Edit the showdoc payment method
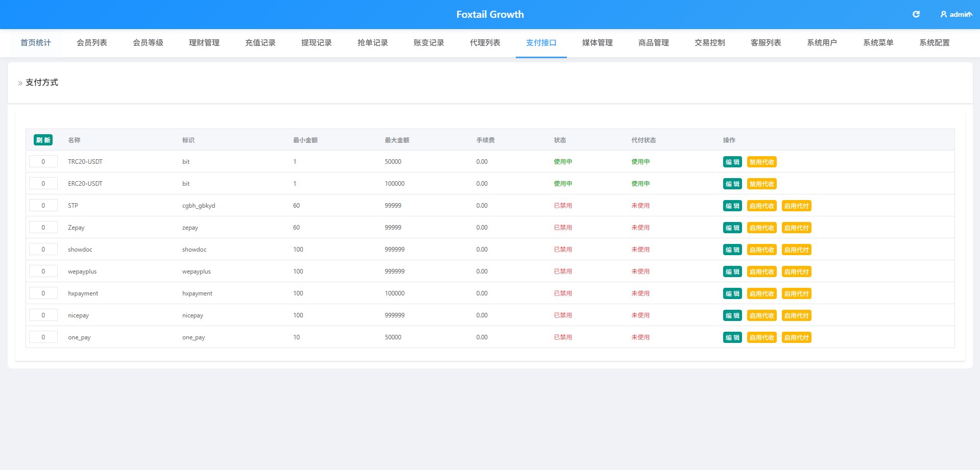This screenshot has height=470, width=980. click(x=732, y=250)
